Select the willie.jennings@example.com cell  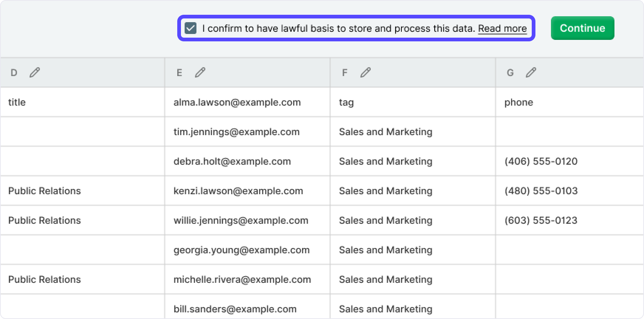[x=247, y=220]
